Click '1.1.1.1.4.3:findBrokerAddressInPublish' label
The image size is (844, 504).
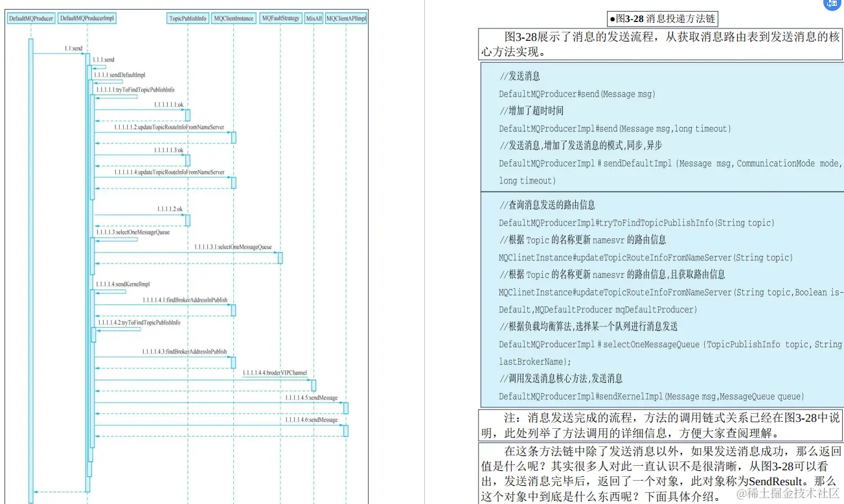185,352
